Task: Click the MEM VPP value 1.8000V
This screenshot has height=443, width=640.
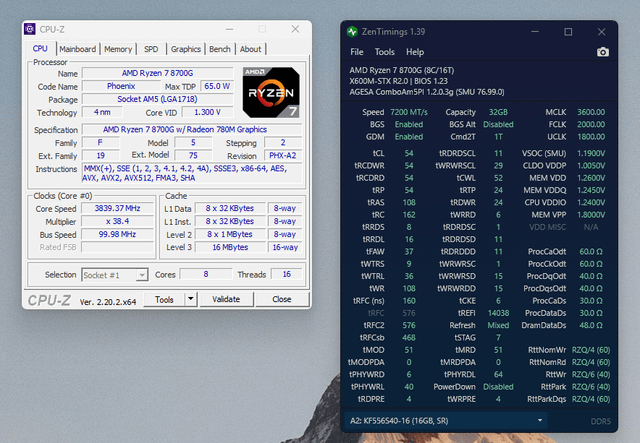Action: coord(591,215)
